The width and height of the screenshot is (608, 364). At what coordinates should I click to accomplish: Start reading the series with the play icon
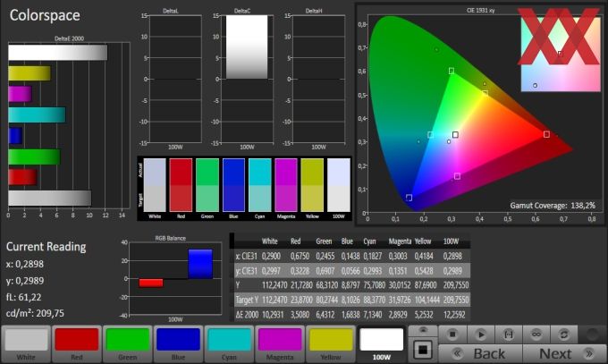click(481, 334)
